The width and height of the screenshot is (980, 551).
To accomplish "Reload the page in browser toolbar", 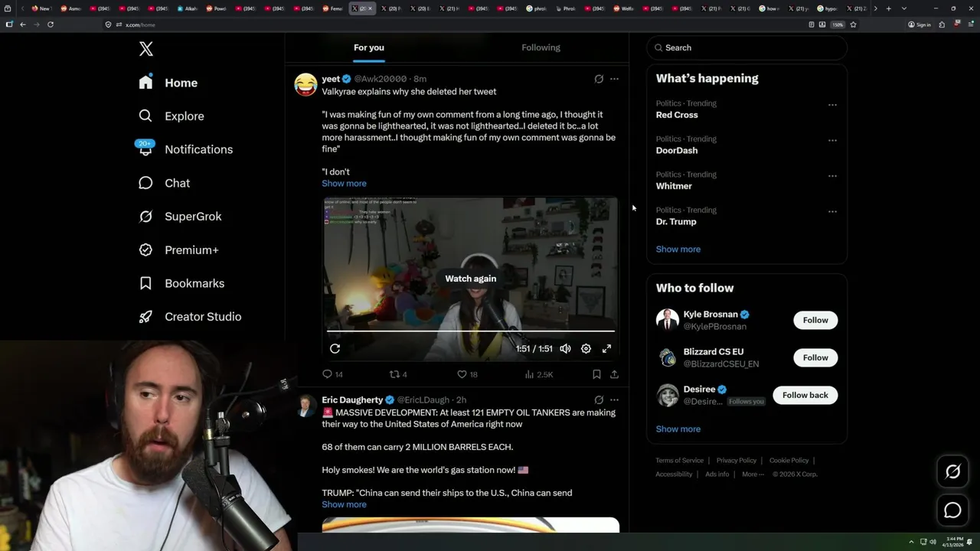I will click(x=51, y=24).
